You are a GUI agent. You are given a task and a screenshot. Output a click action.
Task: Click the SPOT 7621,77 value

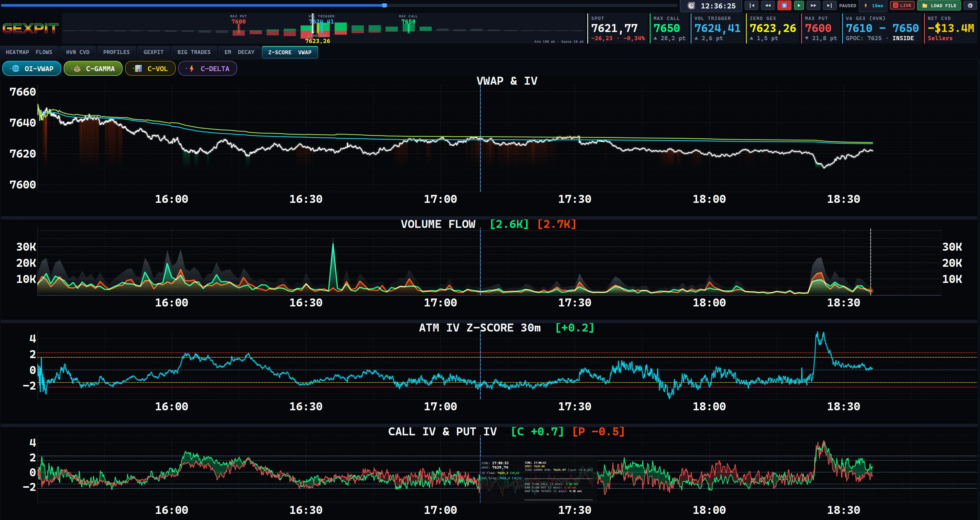[614, 28]
